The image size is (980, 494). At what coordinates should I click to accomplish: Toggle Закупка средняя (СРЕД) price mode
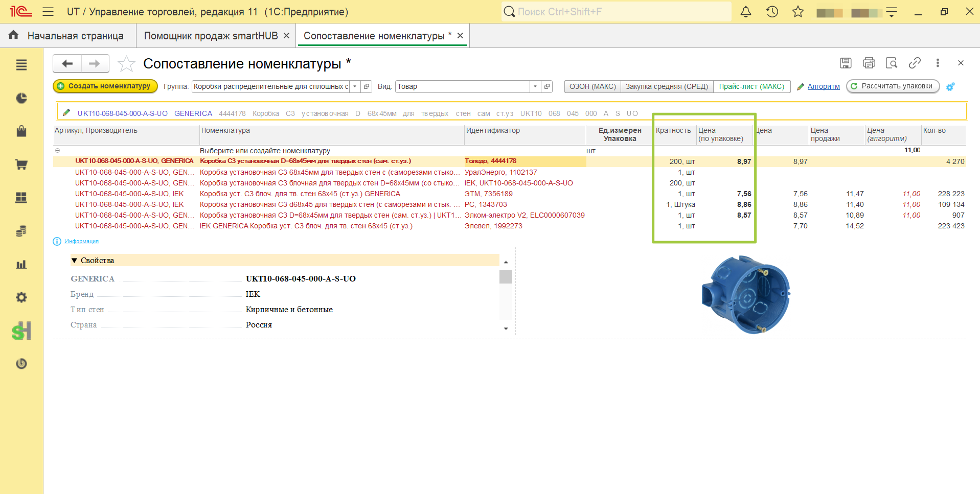click(667, 86)
